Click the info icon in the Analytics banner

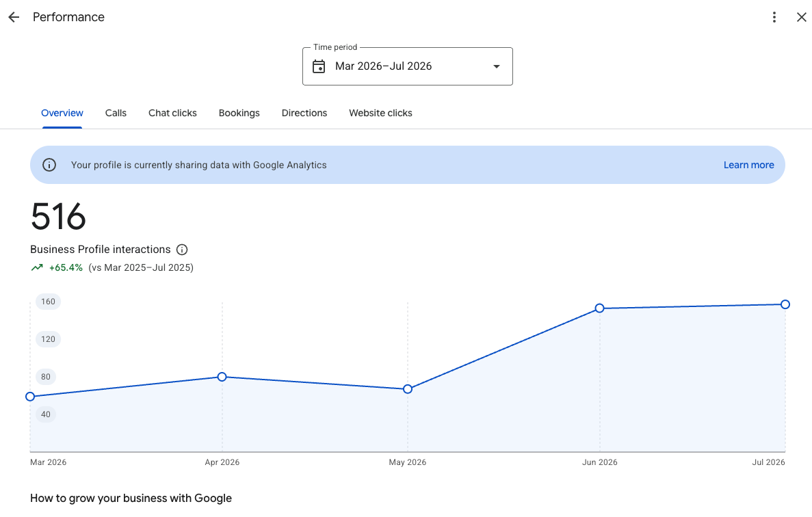pyautogui.click(x=49, y=165)
